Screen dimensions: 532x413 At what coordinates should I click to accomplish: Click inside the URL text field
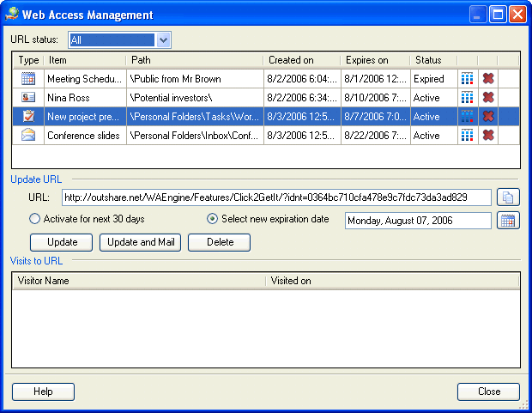(x=276, y=197)
